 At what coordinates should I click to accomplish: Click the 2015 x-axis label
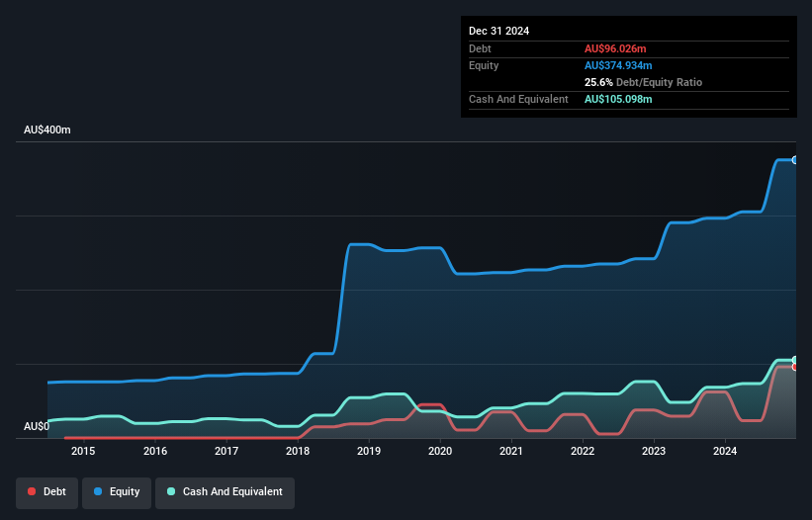pos(83,451)
